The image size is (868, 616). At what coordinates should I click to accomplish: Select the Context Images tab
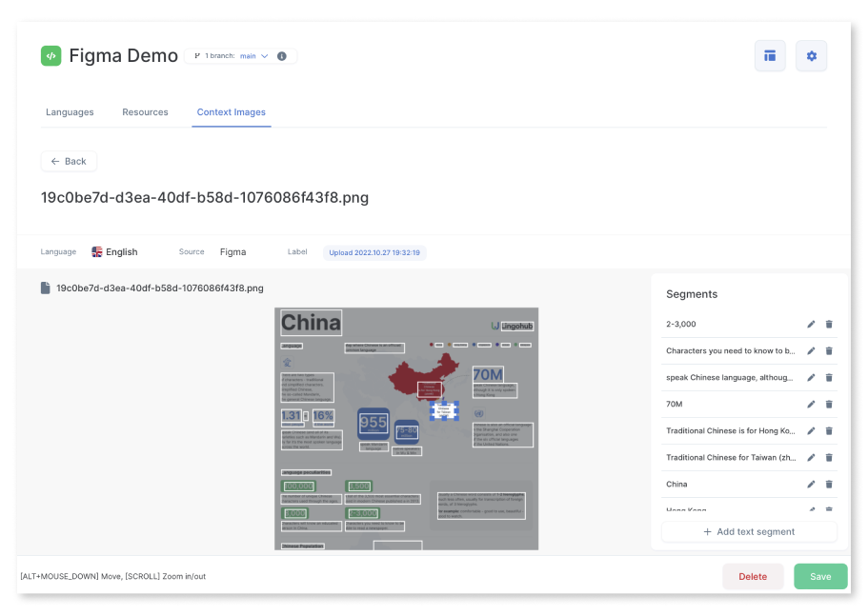pyautogui.click(x=231, y=112)
